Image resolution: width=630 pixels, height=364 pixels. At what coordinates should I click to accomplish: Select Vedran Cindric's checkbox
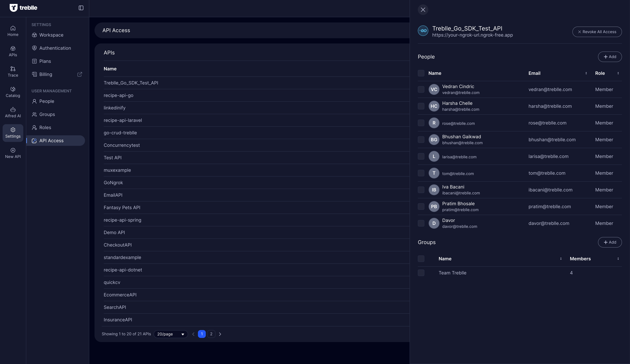[421, 89]
